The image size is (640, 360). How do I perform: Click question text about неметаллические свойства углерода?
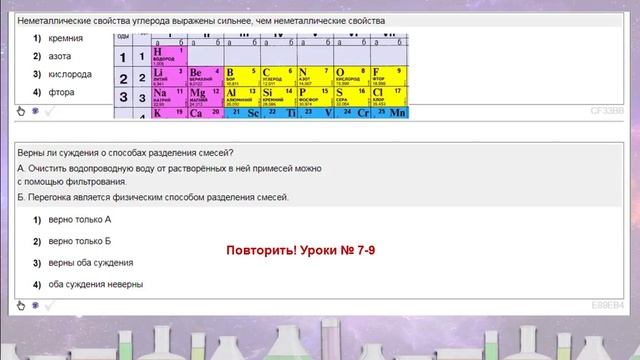[201, 21]
